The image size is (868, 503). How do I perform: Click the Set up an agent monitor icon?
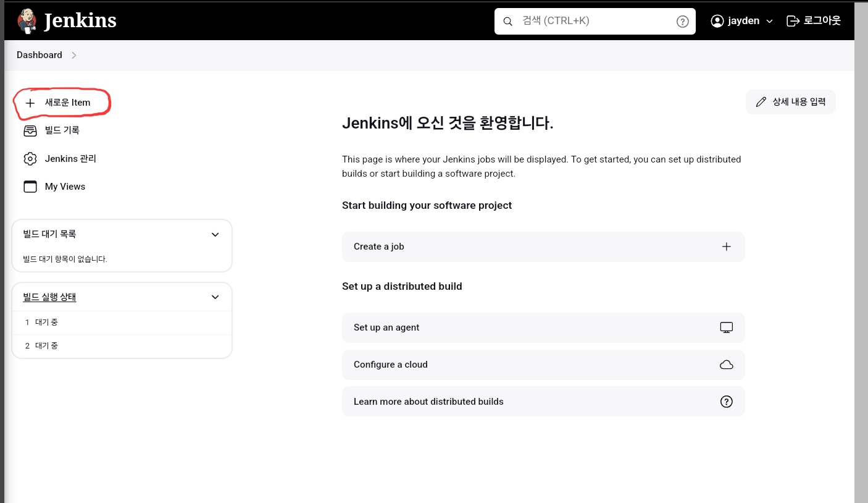(x=726, y=327)
